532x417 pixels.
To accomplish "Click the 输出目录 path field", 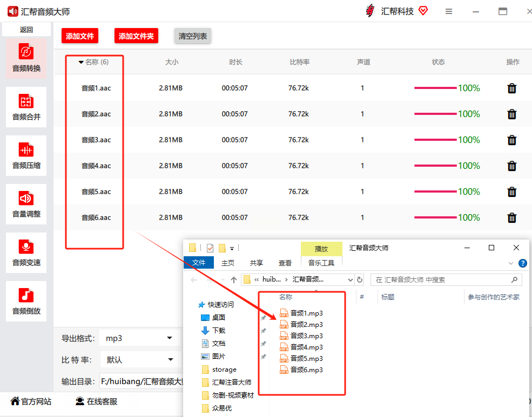I will click(x=142, y=381).
